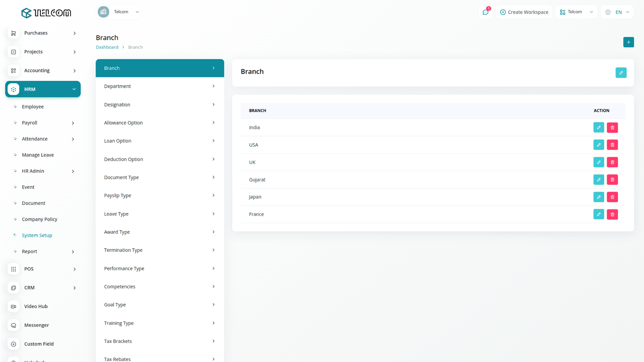Open the Telcom company dropdown at top-left
The width and height of the screenshot is (644, 362).
(118, 12)
